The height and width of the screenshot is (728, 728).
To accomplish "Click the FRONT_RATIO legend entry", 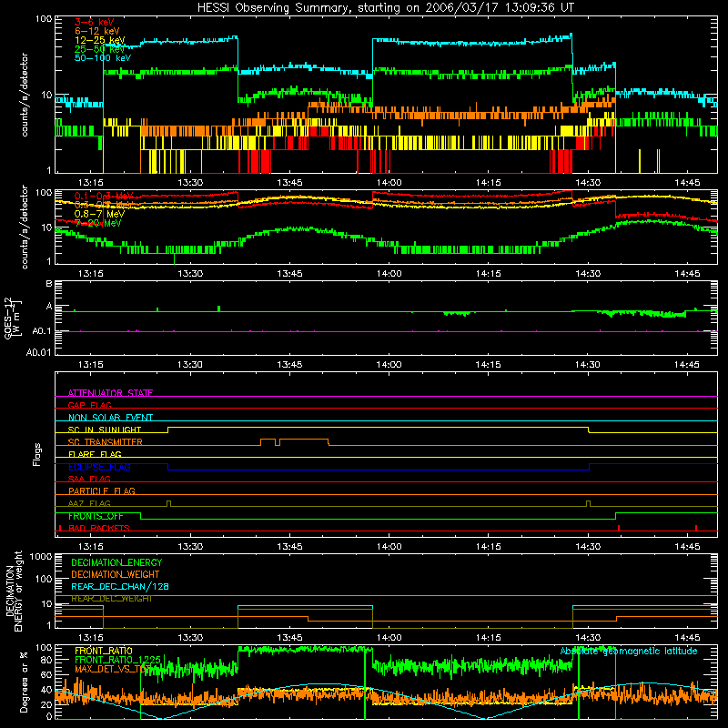I will coord(104,651).
